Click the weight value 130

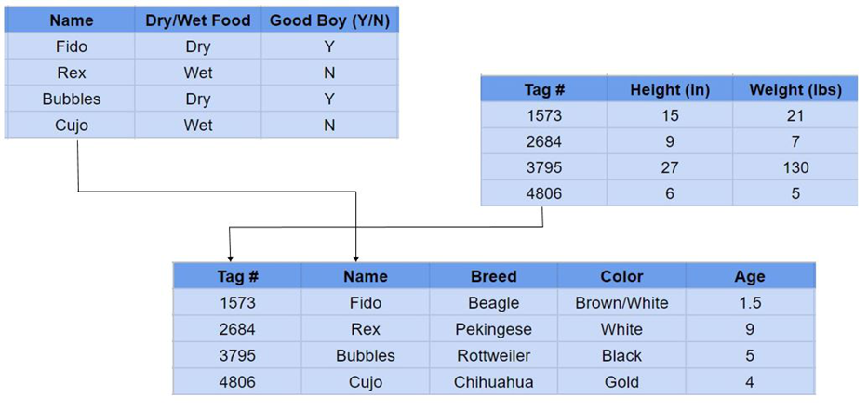click(795, 167)
